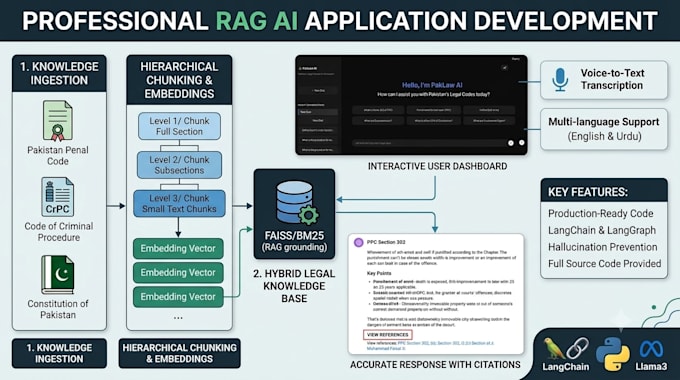Viewport: 680px width, 380px height.
Task: Click the "LangChain & LangGraph" feature line
Action: (602, 230)
